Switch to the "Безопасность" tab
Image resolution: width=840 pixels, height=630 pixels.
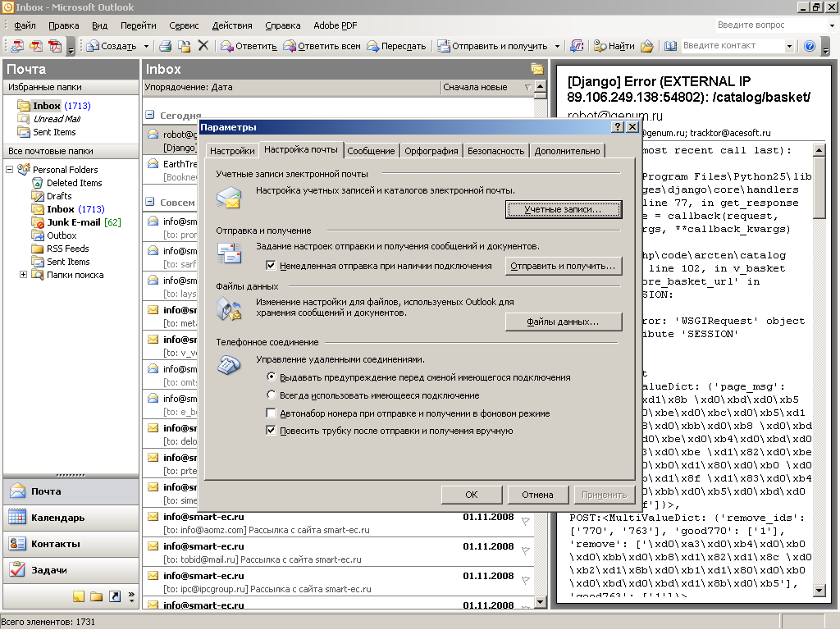point(495,151)
